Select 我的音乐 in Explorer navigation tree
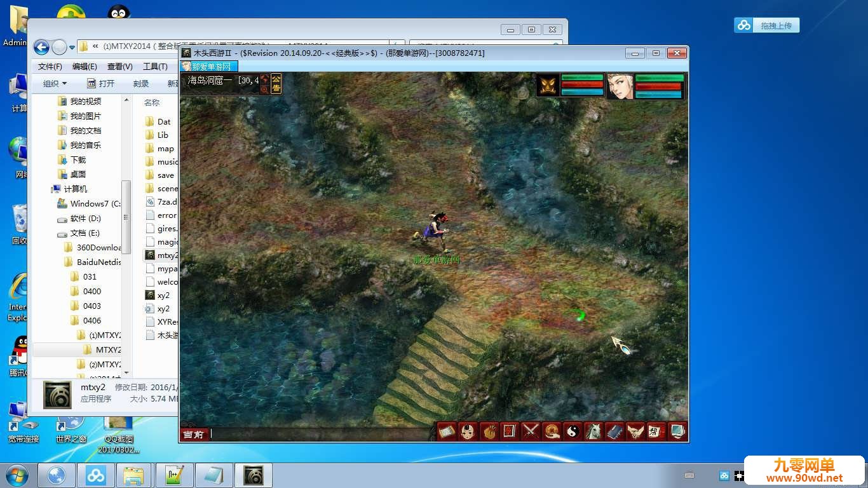868x488 pixels. tap(79, 145)
